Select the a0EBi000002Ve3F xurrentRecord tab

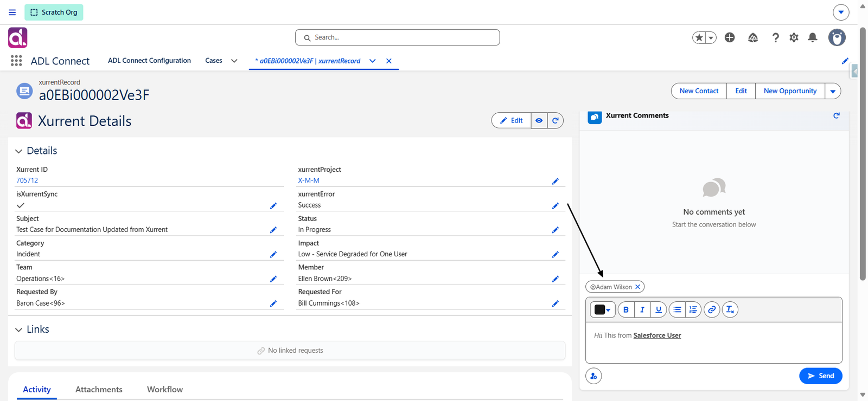308,61
